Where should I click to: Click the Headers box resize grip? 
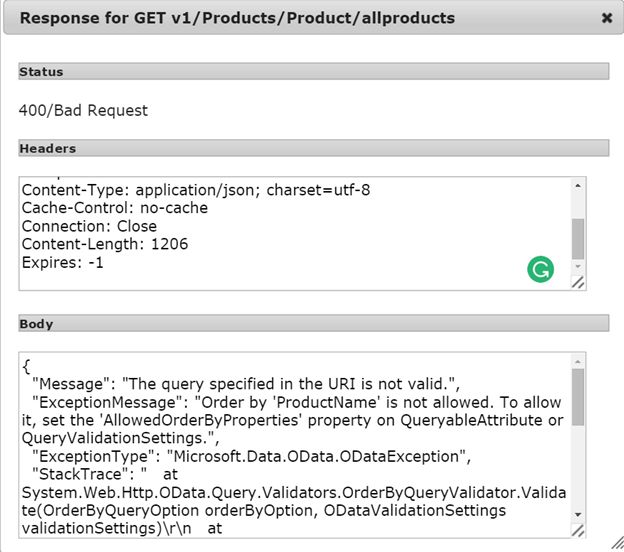click(578, 283)
